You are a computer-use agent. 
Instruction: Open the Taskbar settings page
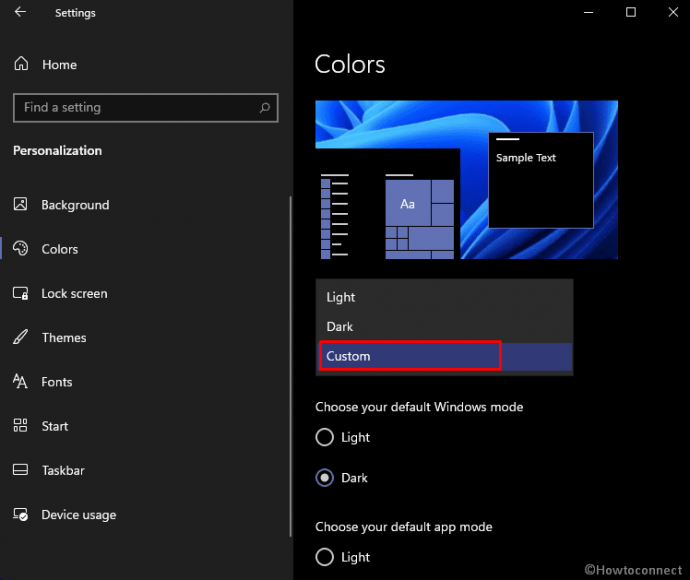pos(145,470)
